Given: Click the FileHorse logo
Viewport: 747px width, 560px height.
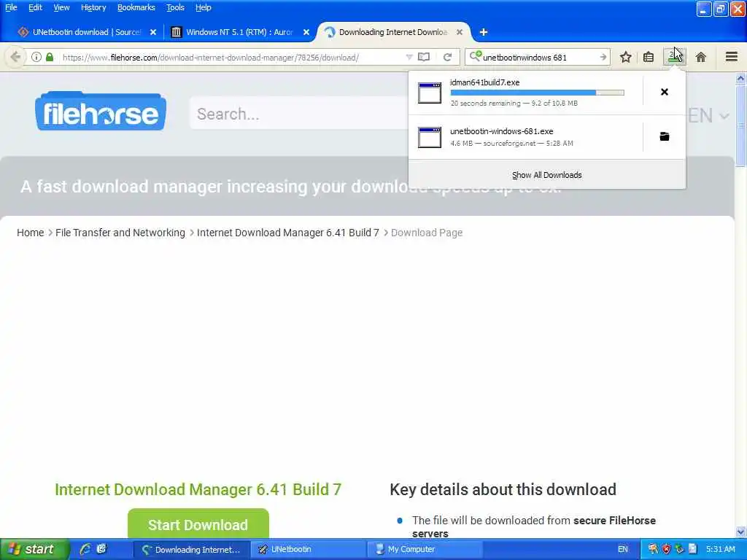Looking at the screenshot, I should click(101, 112).
